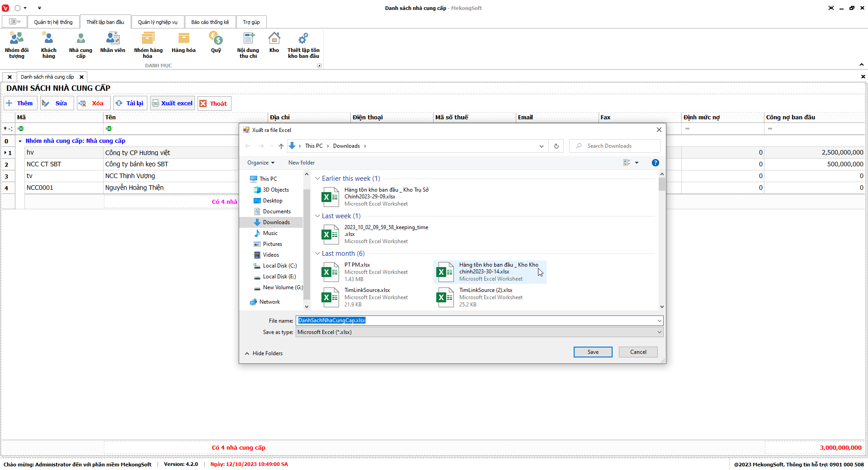Open the Báo cáo thống kê tab
This screenshot has height=470, width=868.
click(210, 22)
